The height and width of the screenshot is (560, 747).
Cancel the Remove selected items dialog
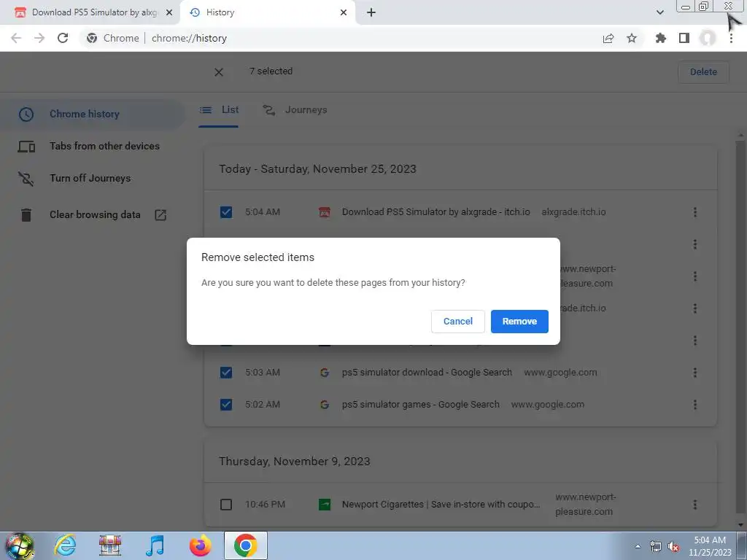click(x=458, y=322)
